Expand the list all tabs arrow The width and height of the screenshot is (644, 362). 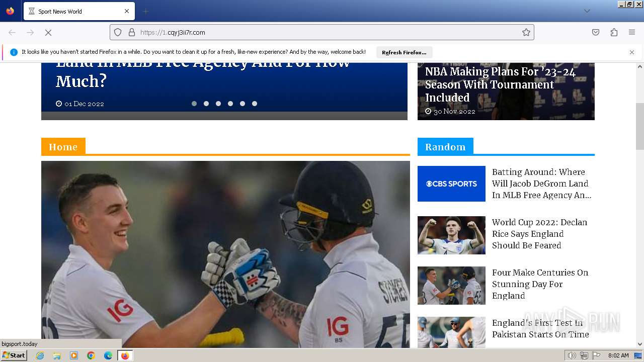(x=587, y=11)
